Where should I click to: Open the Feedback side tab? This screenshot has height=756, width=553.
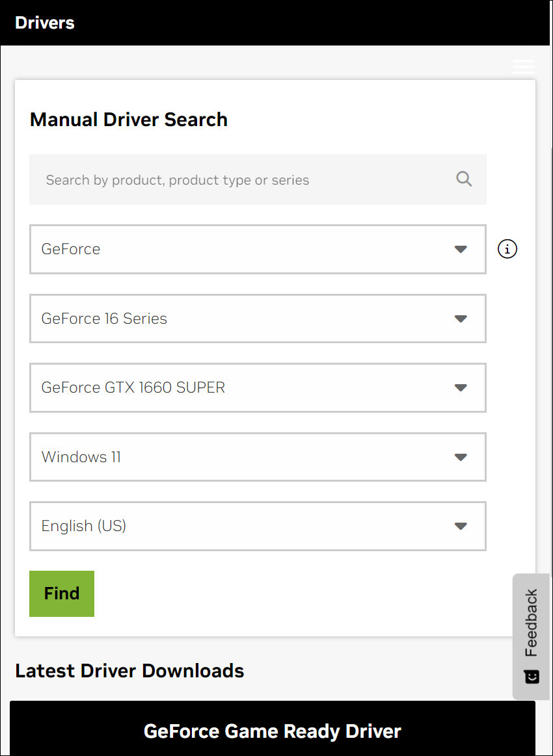(532, 623)
